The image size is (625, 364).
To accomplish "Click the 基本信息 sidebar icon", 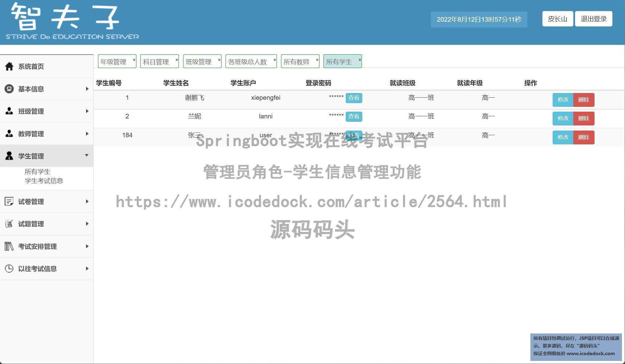I will tap(9, 89).
